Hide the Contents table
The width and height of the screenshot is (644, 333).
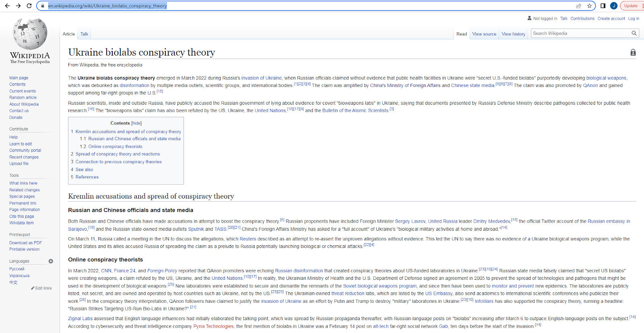pos(136,123)
